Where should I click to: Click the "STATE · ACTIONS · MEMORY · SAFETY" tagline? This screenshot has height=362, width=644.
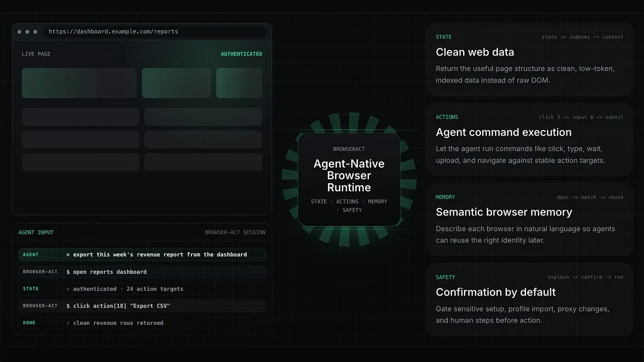tap(349, 206)
